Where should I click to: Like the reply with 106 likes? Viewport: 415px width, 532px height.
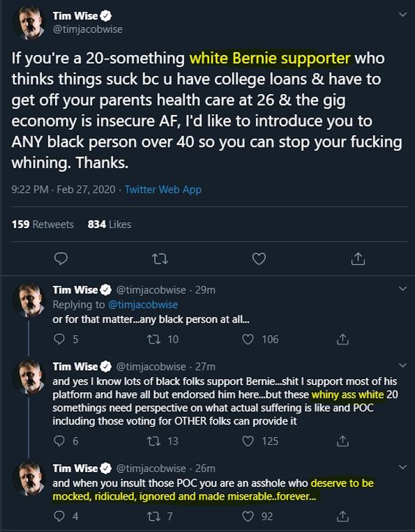pos(248,339)
